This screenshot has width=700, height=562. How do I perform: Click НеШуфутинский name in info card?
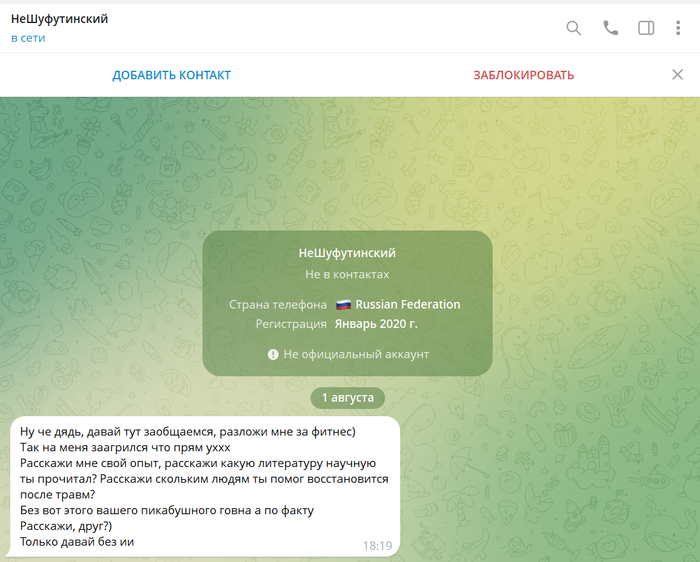tap(347, 253)
